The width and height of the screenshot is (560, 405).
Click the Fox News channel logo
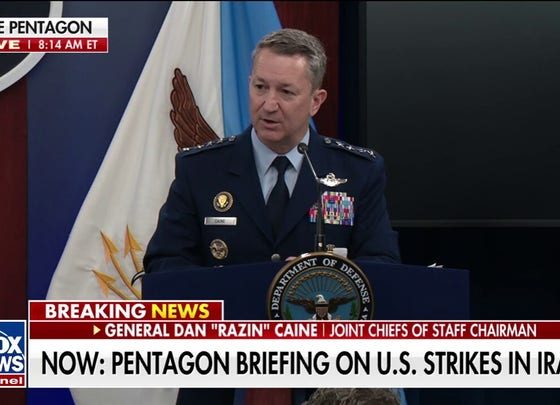tap(13, 353)
